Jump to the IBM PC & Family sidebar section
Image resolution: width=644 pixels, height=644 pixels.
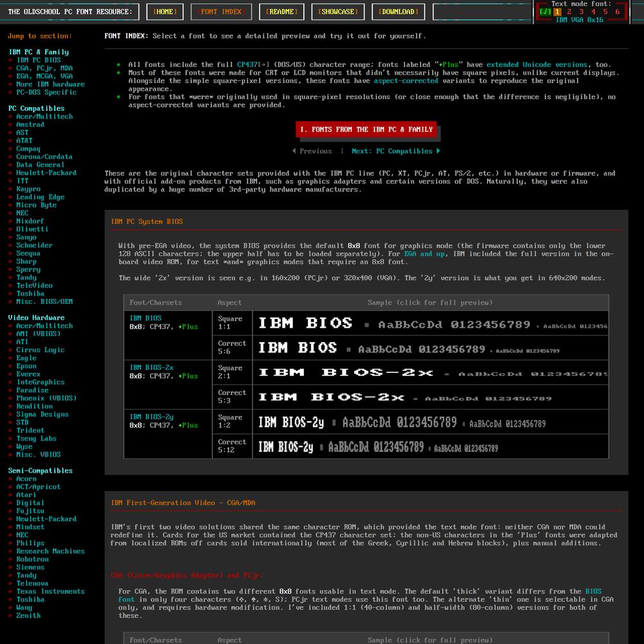click(x=39, y=52)
